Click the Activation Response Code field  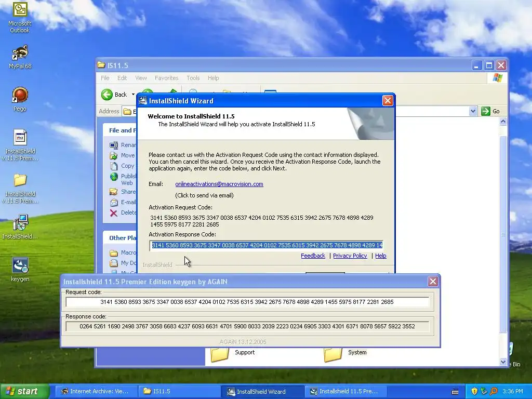[267, 245]
